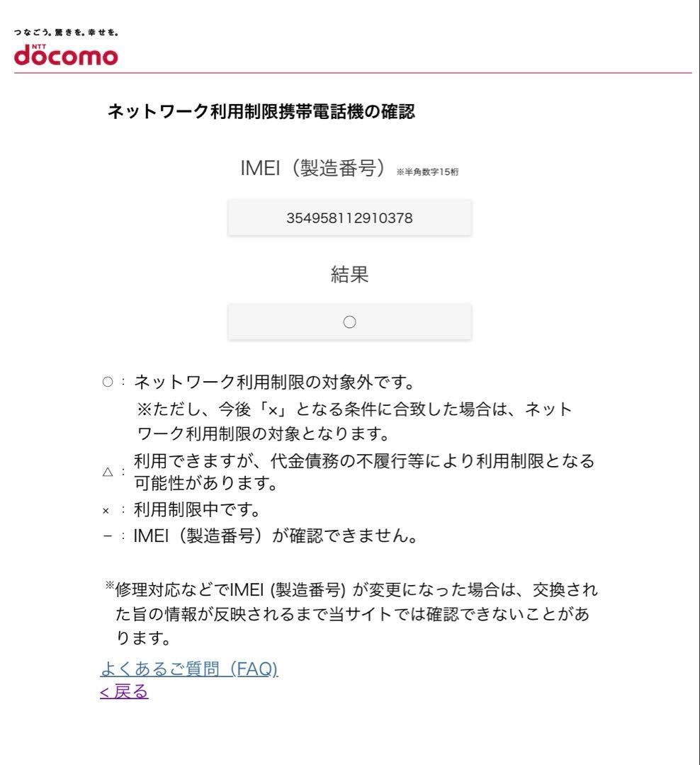
Task: Click the ネットワーク利用制限携帯電話機の確認 heading
Action: tap(261, 111)
